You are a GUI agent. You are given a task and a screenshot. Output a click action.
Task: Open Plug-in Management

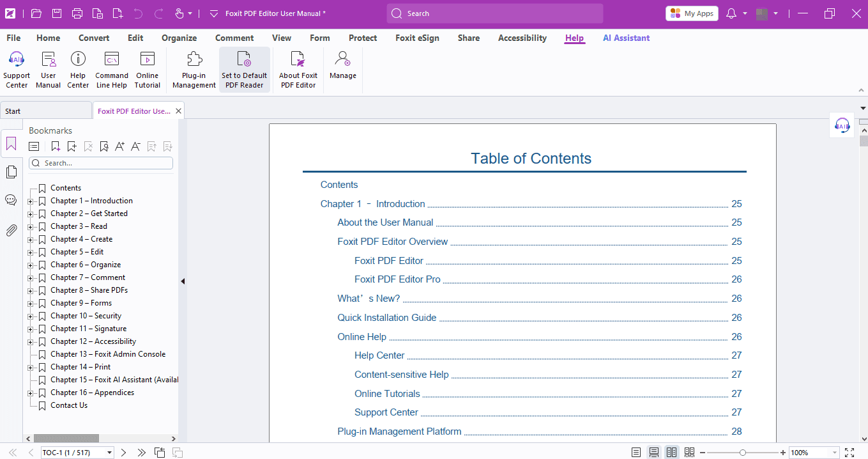coord(194,70)
